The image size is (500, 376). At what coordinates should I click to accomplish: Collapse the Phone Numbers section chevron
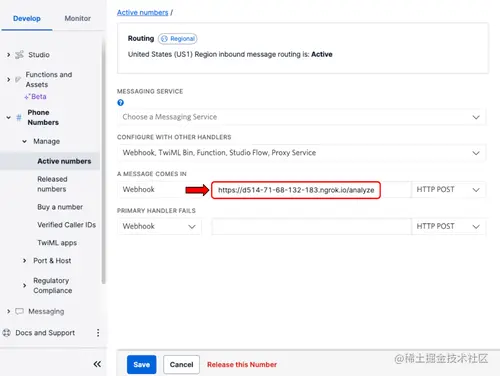click(x=9, y=117)
